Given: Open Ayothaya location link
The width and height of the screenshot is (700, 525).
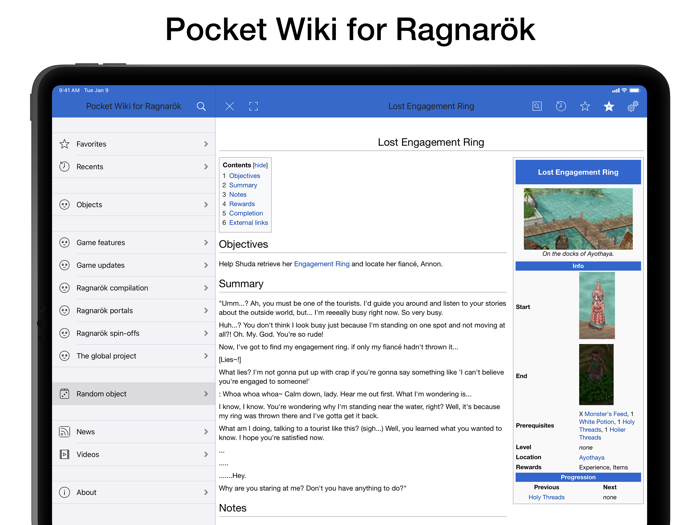Looking at the screenshot, I should (x=592, y=458).
